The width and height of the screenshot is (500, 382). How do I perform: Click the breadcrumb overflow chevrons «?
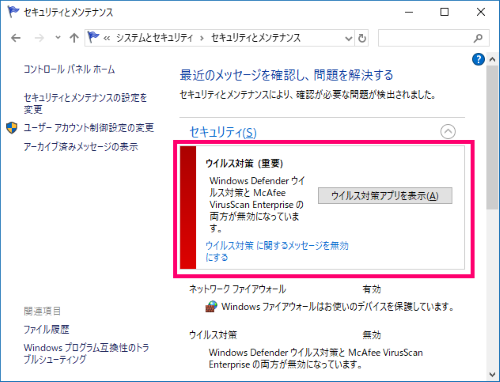107,39
